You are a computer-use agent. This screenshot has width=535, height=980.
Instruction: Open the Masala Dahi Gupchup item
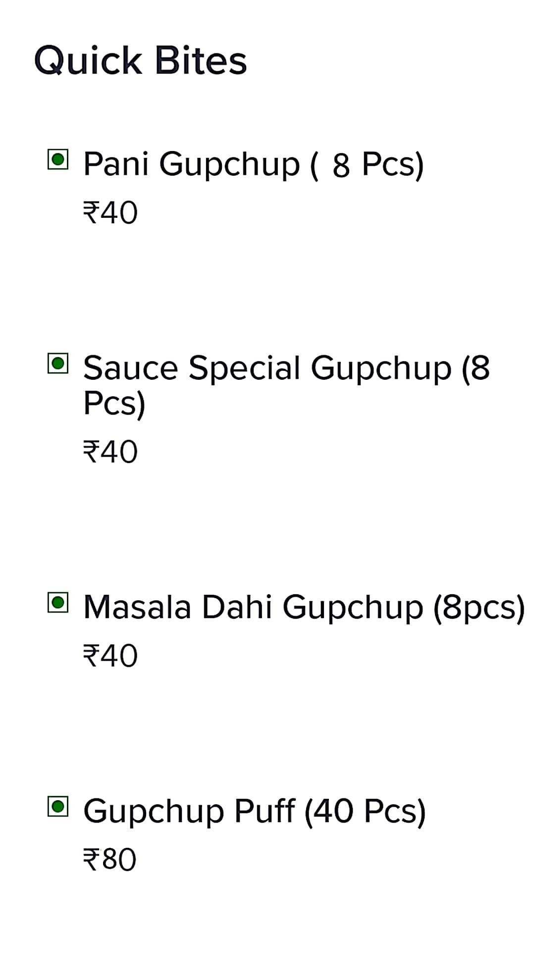(253, 607)
